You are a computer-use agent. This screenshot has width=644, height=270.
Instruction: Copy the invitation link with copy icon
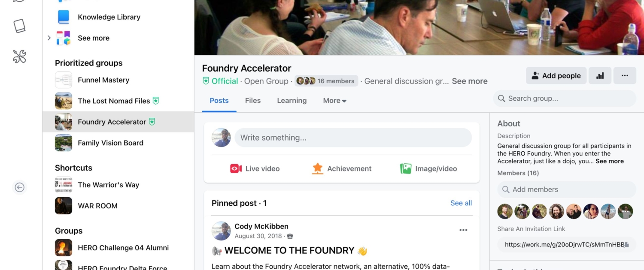626,245
